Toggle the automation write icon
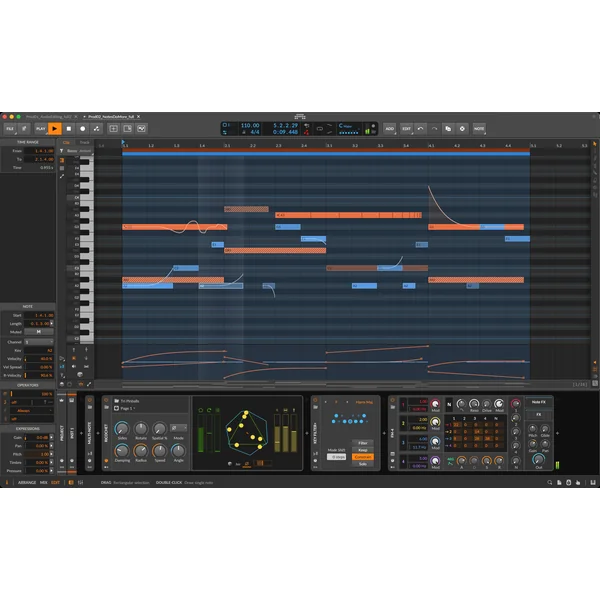The width and height of the screenshot is (600, 600). point(96,129)
